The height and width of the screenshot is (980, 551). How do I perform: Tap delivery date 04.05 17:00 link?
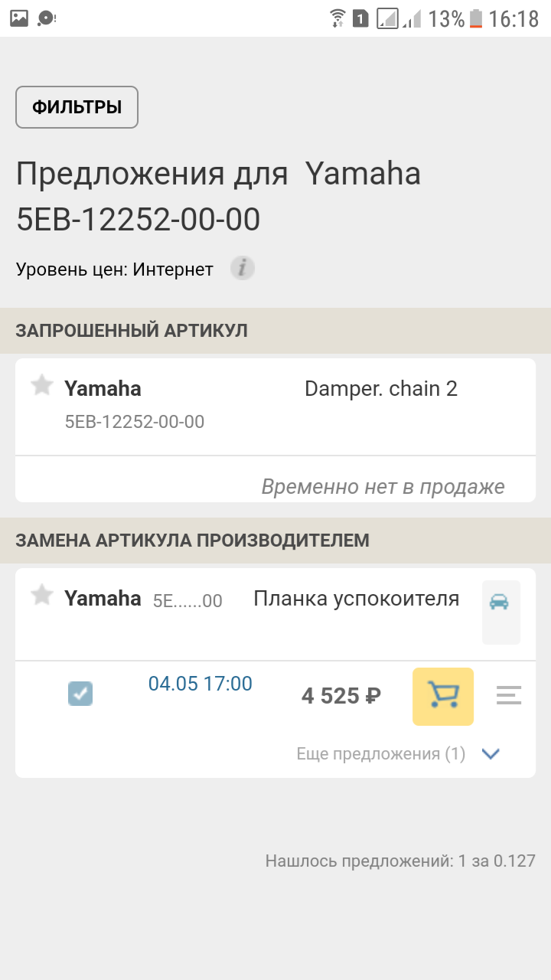[x=201, y=684]
